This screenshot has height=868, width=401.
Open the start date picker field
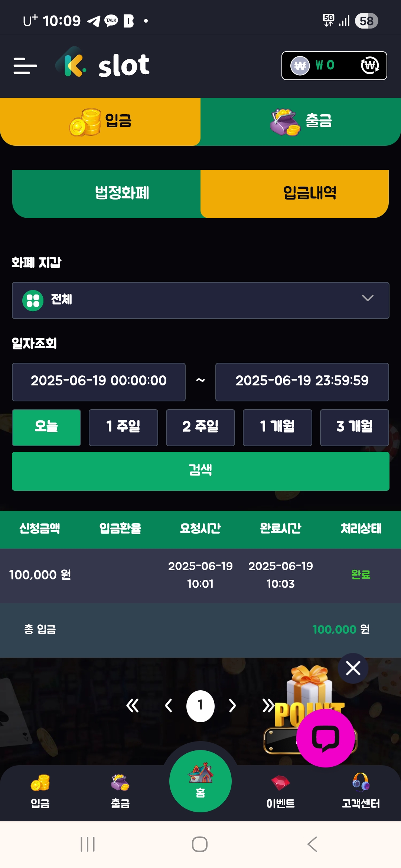click(99, 382)
